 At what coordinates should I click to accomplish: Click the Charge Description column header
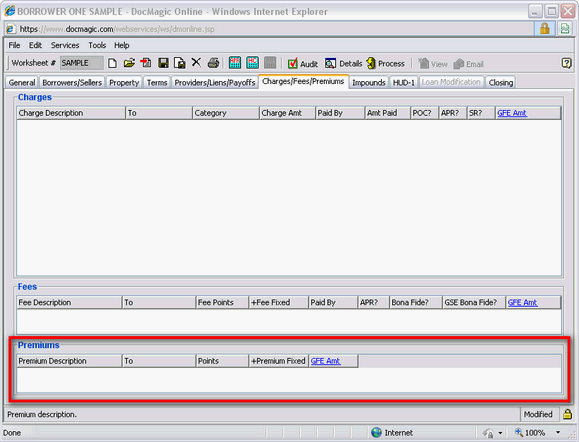click(71, 113)
